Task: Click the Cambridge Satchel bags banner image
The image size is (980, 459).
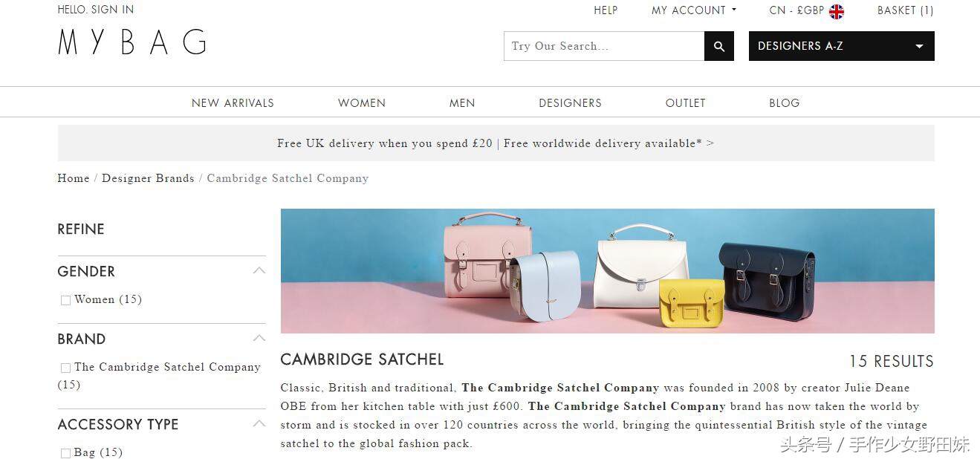Action: [607, 271]
